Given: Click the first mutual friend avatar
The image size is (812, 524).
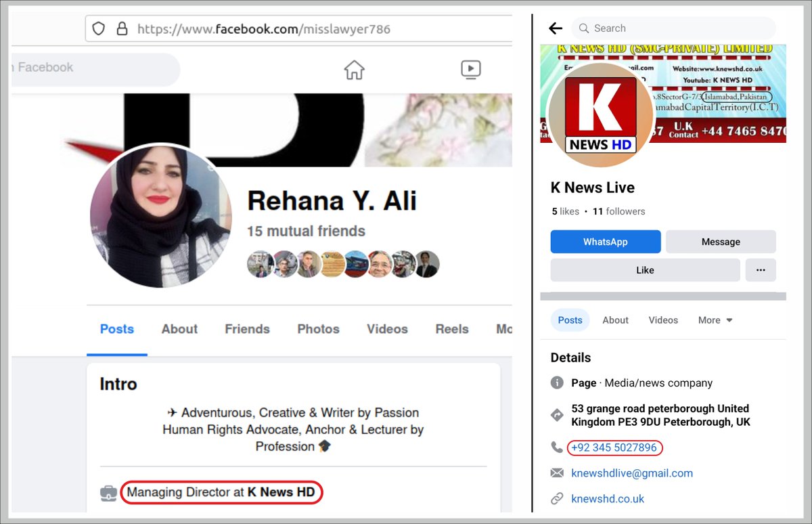Looking at the screenshot, I should 260,264.
